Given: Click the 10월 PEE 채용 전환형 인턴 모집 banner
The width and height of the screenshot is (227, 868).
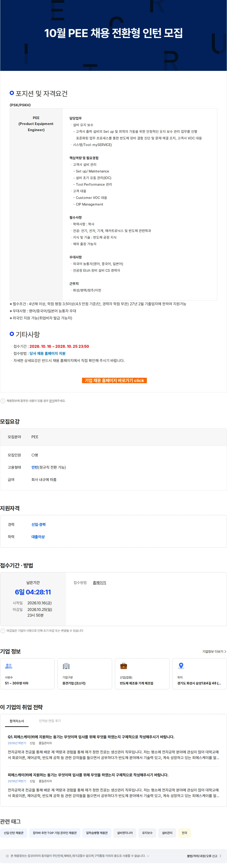Looking at the screenshot, I should 113,35.
